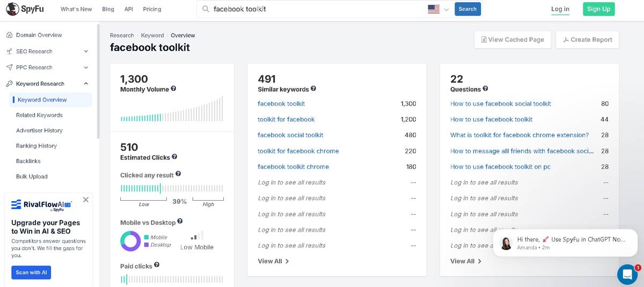Click the Clicked any result percentage bar

(172, 188)
